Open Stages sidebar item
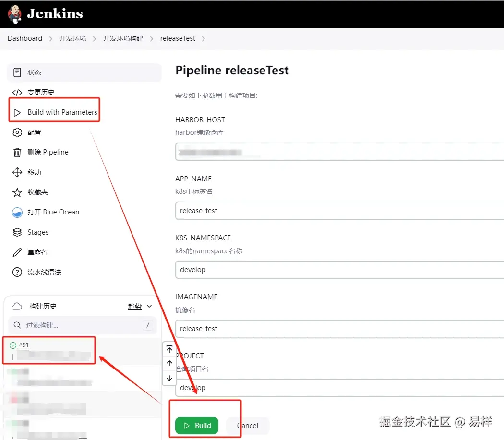 38,232
